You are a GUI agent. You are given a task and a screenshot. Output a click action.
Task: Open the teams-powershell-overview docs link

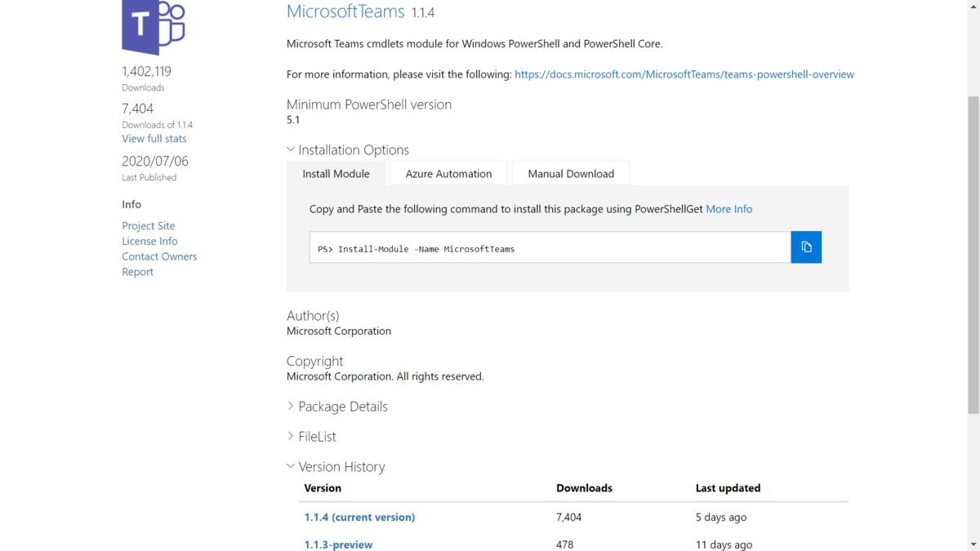[x=684, y=74]
